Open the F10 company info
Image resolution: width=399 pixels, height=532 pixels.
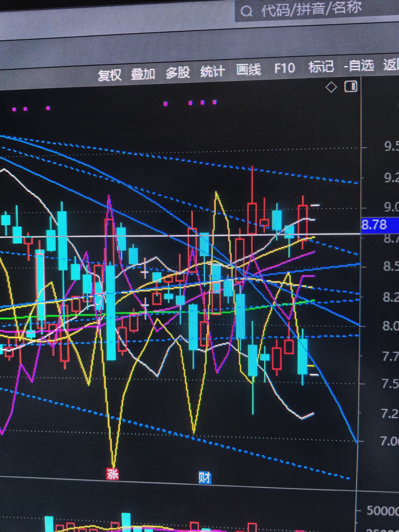click(285, 68)
